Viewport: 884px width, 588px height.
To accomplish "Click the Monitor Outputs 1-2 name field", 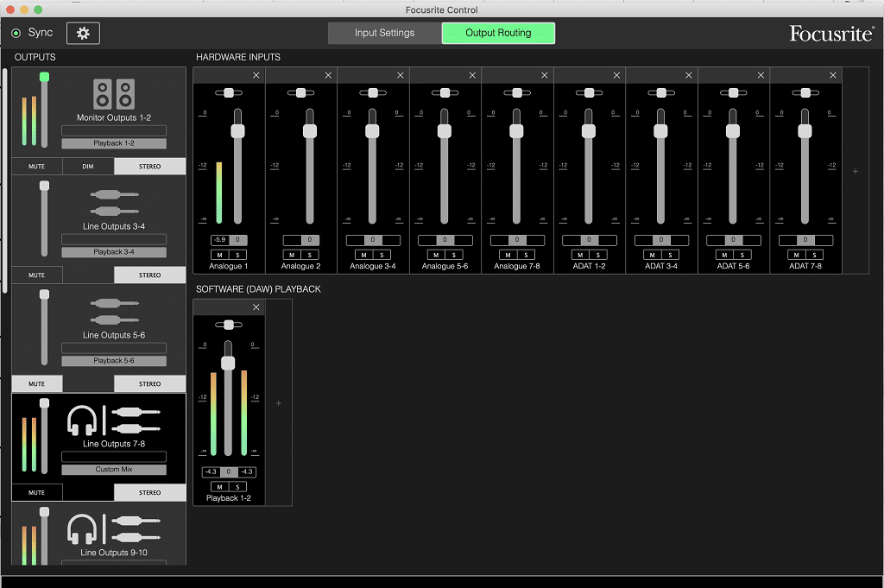I will coord(114,130).
